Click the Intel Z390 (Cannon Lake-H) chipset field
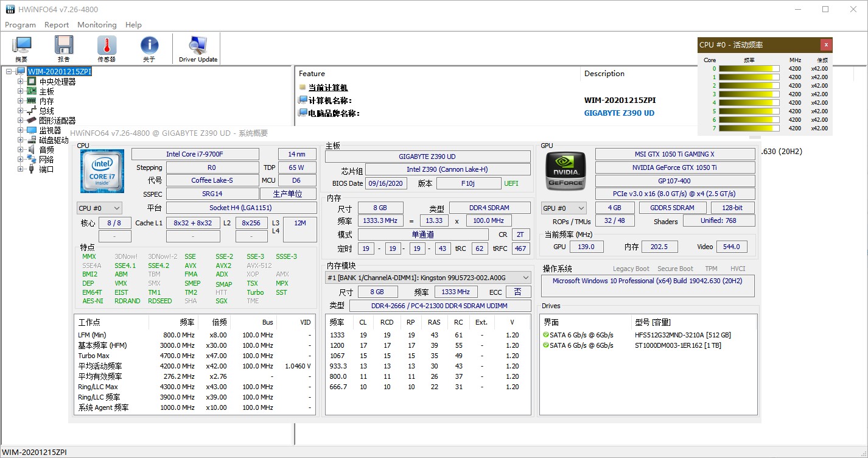 (447, 170)
